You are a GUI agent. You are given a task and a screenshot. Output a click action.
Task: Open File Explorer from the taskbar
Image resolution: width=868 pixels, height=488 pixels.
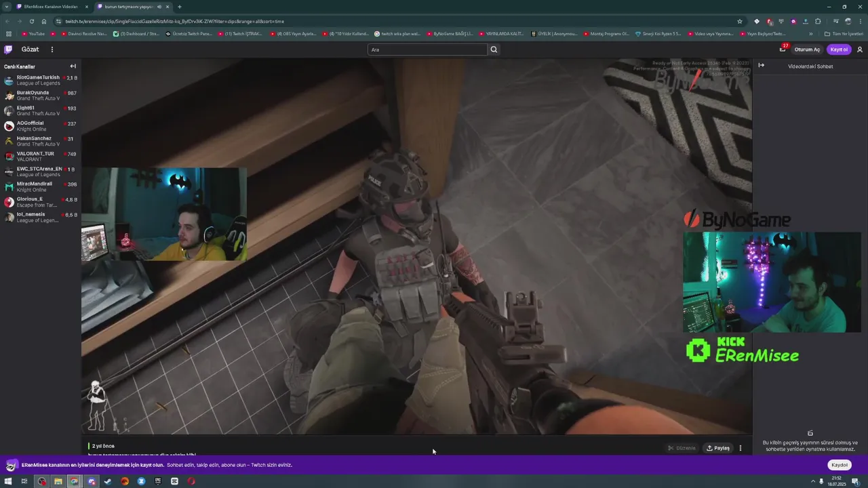pyautogui.click(x=58, y=481)
